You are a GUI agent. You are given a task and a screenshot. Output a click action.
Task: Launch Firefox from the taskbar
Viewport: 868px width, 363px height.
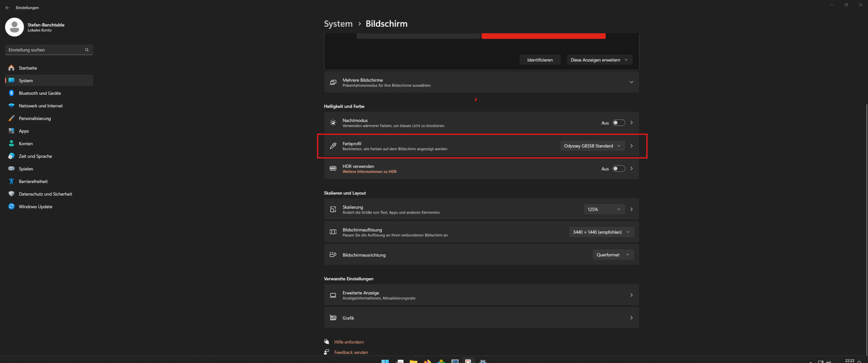pos(427,361)
